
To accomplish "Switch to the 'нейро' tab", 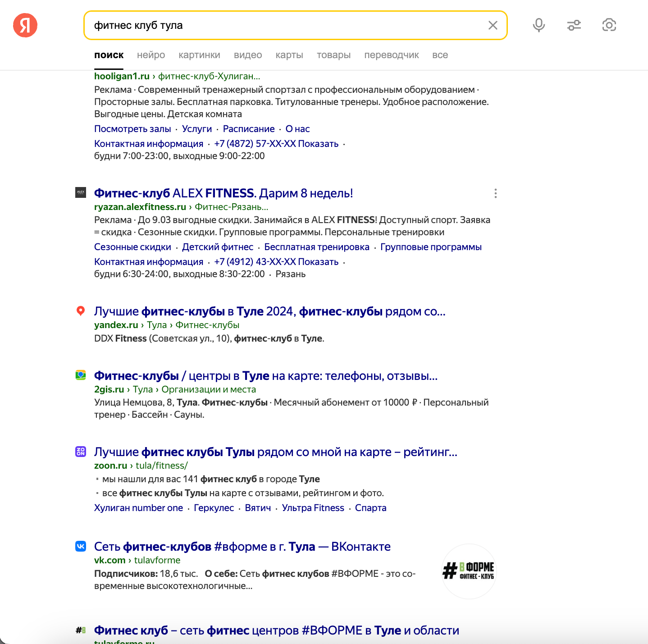I will (x=151, y=55).
